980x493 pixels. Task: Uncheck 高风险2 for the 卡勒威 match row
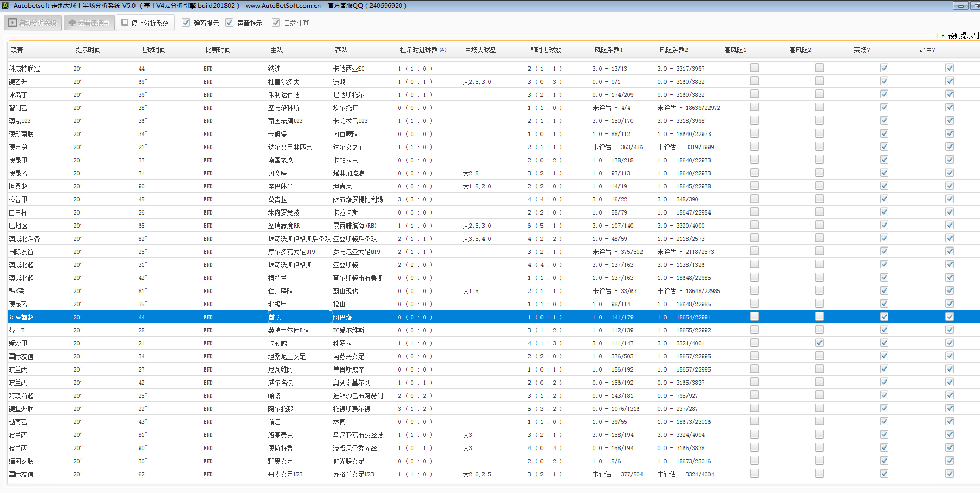(x=819, y=343)
